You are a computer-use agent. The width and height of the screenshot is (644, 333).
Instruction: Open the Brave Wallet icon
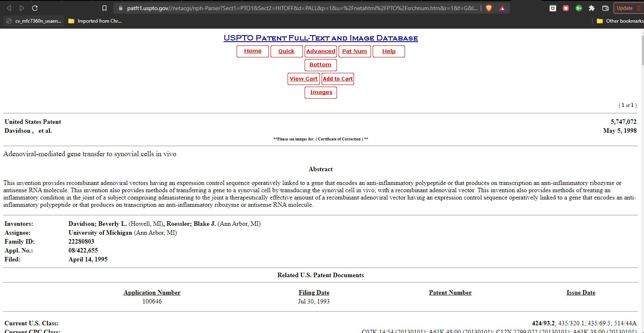(x=606, y=8)
